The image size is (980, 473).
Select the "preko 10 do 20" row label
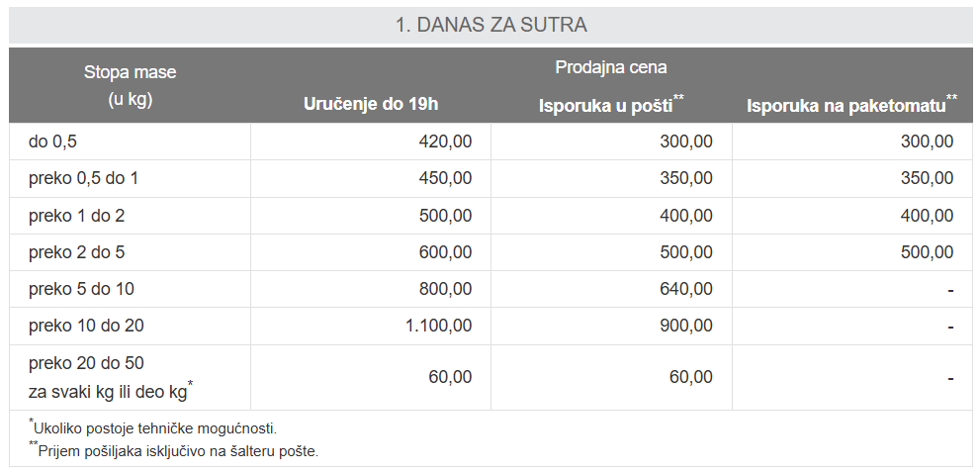pos(87,326)
